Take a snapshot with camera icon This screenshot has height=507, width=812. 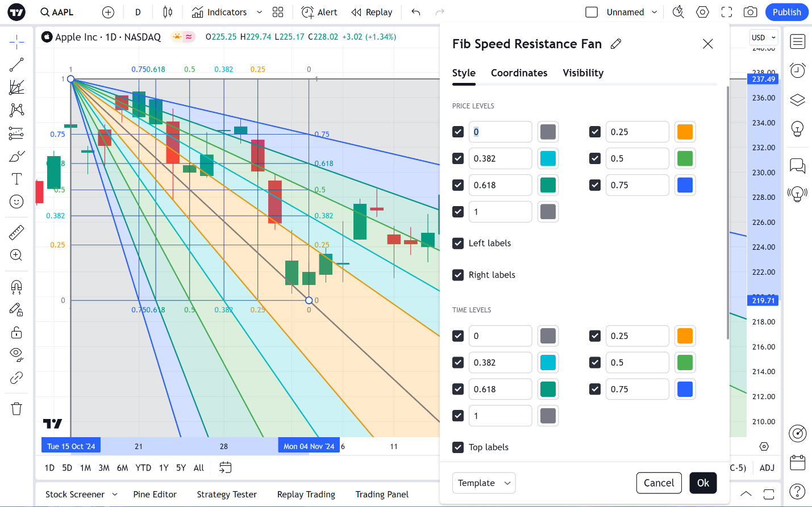751,12
